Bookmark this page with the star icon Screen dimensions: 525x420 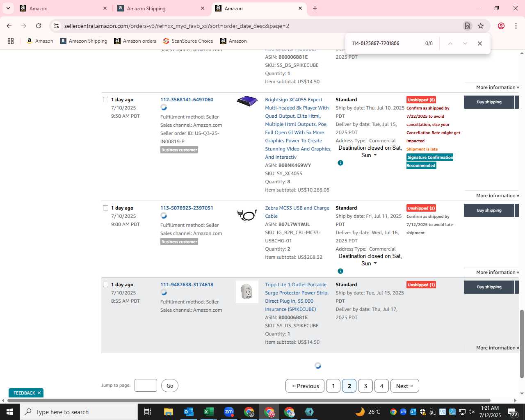coord(481,26)
